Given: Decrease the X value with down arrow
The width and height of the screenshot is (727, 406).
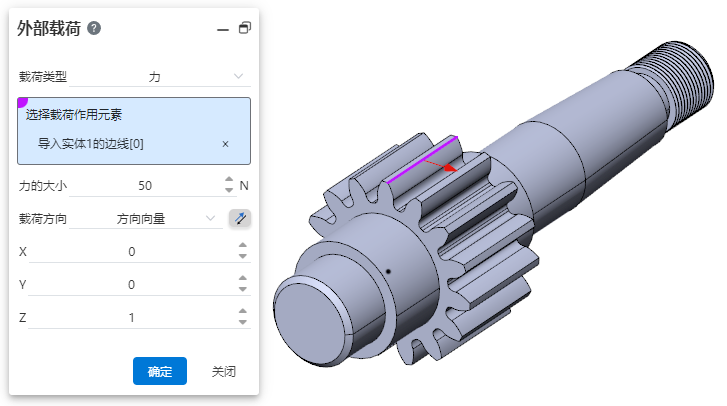Looking at the screenshot, I should point(243,256).
